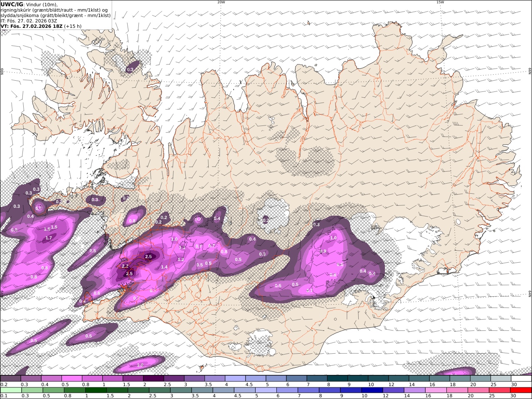Viewport: 532px width, 399px height.
Task: Click the medium green 0.5 rain legend swatch
Action: (53, 390)
